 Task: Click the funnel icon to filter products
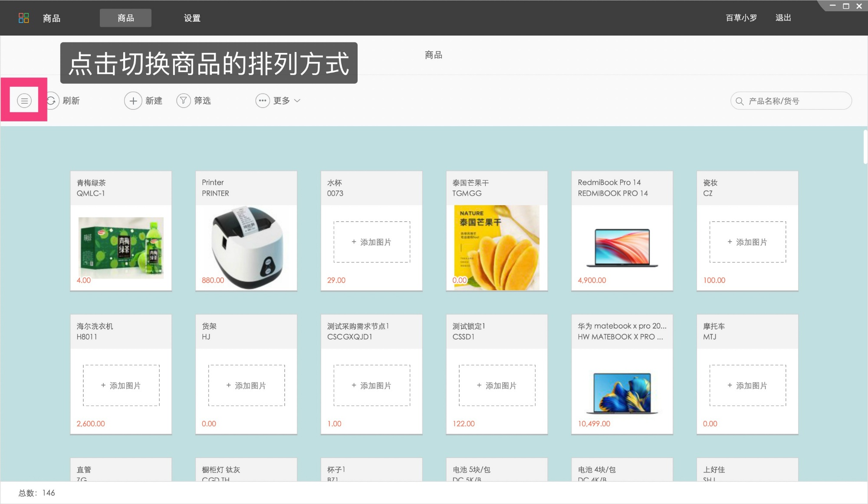(183, 100)
